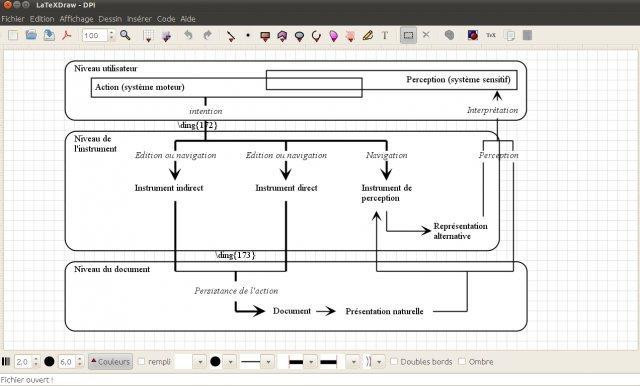Copy the selection with the copy icon
640x386 pixels.
tap(510, 35)
